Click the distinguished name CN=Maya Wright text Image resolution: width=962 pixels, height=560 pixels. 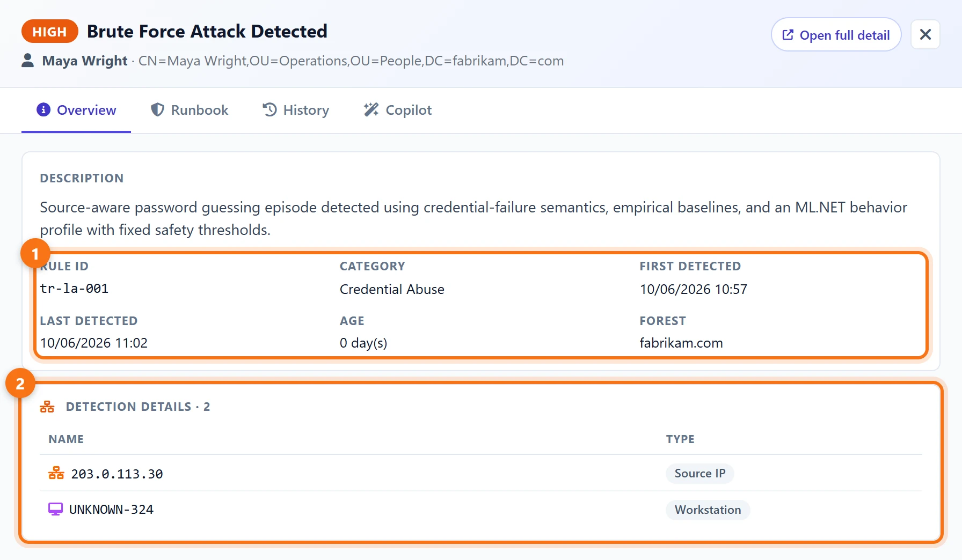(x=351, y=61)
